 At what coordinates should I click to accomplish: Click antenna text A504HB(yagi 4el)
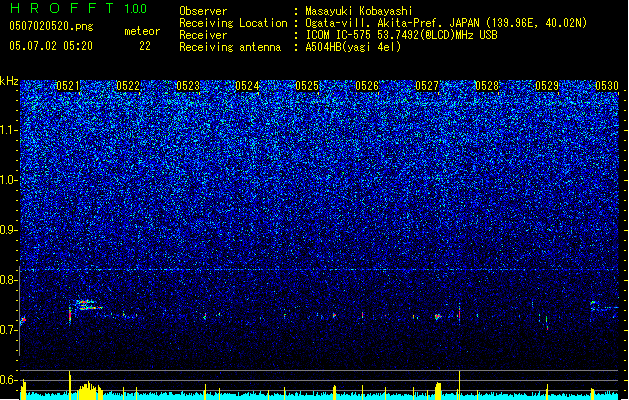pos(353,47)
